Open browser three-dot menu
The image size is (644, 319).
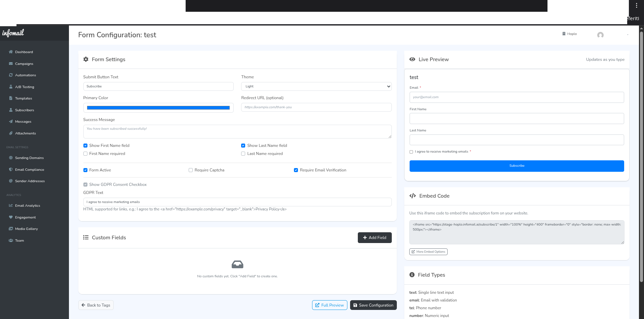pyautogui.click(x=636, y=5)
